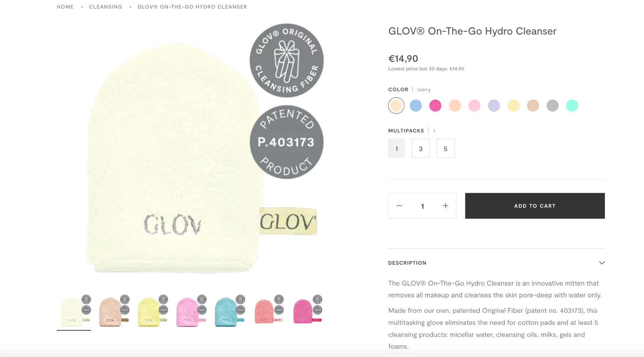Add the product to cart

(535, 206)
